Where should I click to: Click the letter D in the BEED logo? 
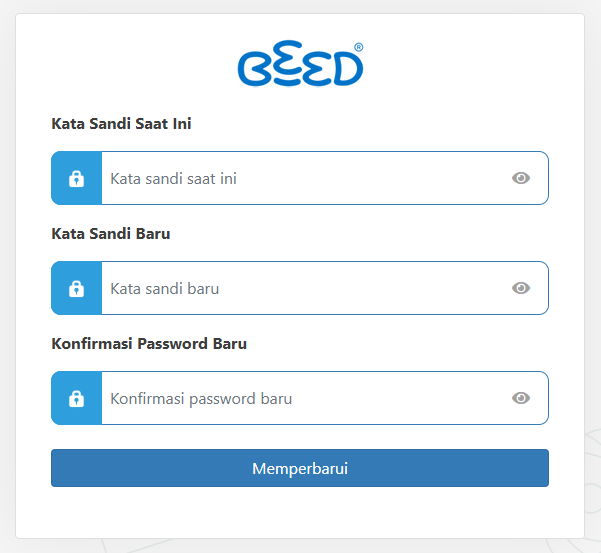(x=348, y=69)
